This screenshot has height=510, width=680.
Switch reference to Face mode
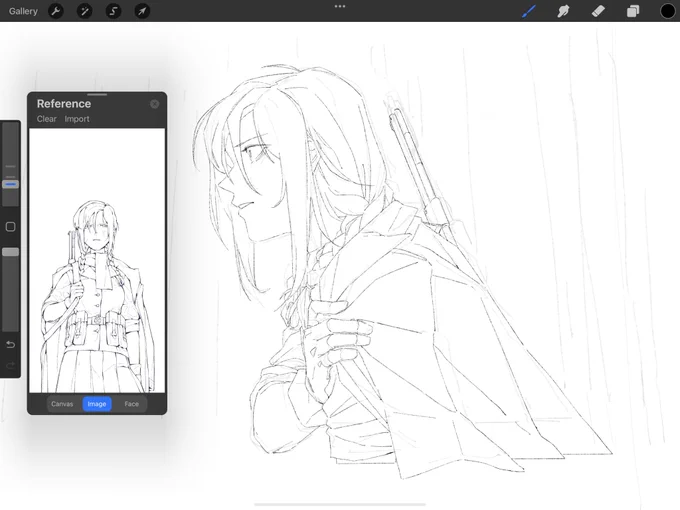[x=131, y=404]
